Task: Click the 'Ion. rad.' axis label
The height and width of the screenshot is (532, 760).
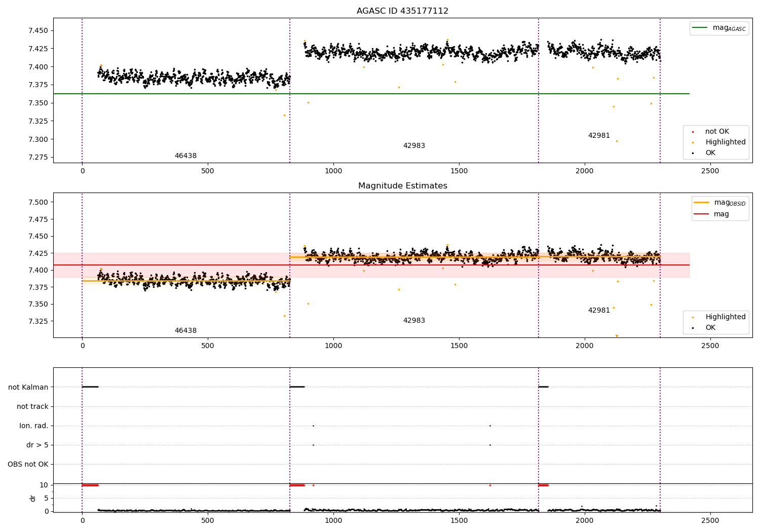Action: click(34, 426)
